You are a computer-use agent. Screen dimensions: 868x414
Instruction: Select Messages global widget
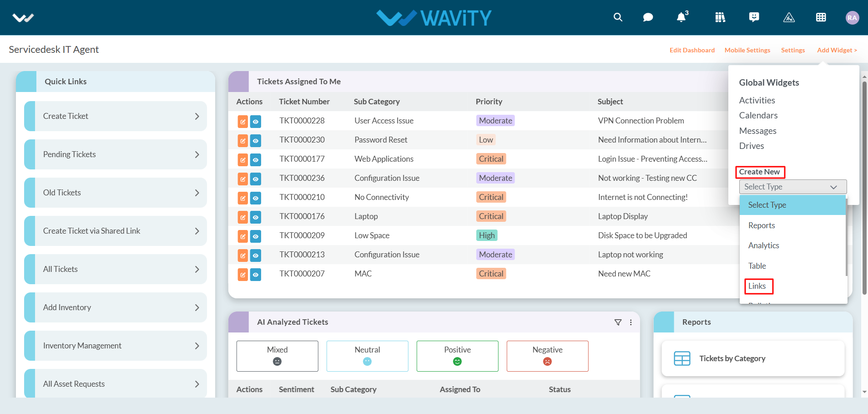pos(758,131)
